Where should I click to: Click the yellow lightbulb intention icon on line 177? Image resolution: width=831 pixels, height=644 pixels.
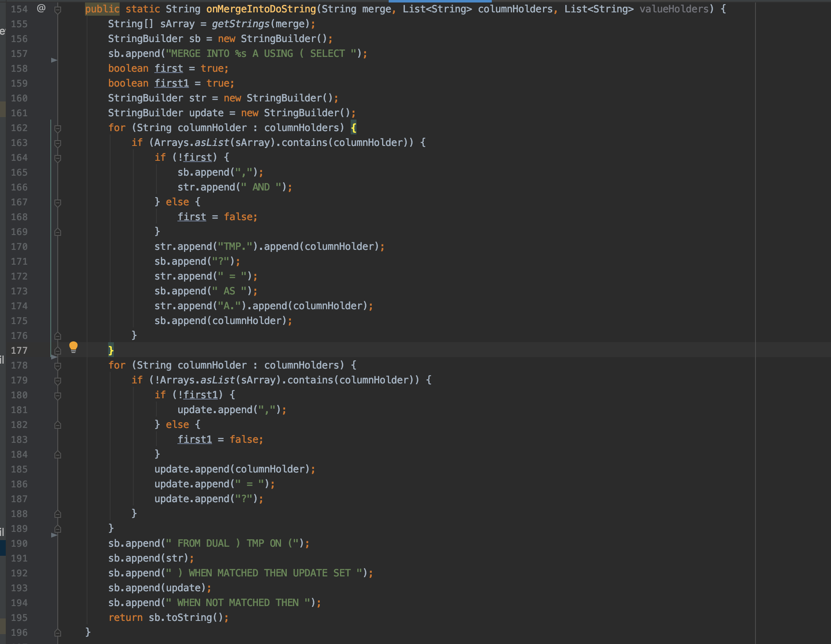(73, 347)
